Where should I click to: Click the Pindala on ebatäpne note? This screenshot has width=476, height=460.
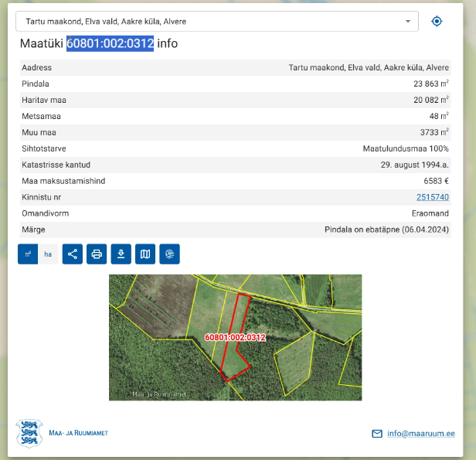tap(386, 230)
